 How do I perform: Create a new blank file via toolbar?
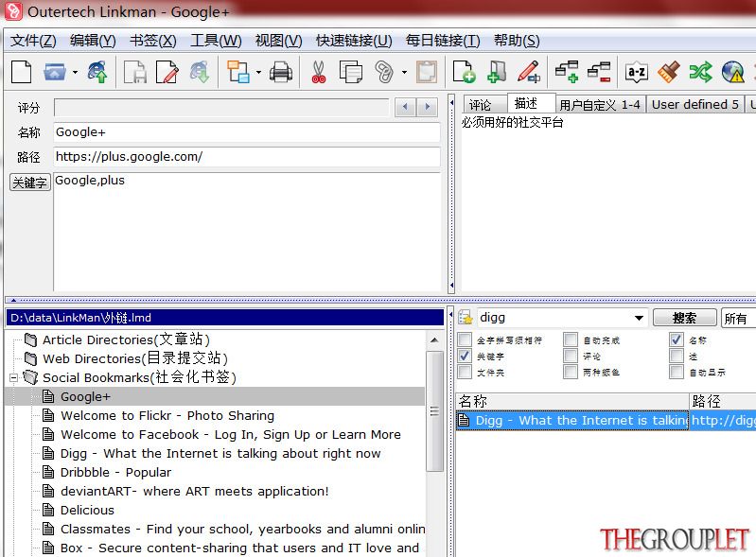[x=22, y=73]
